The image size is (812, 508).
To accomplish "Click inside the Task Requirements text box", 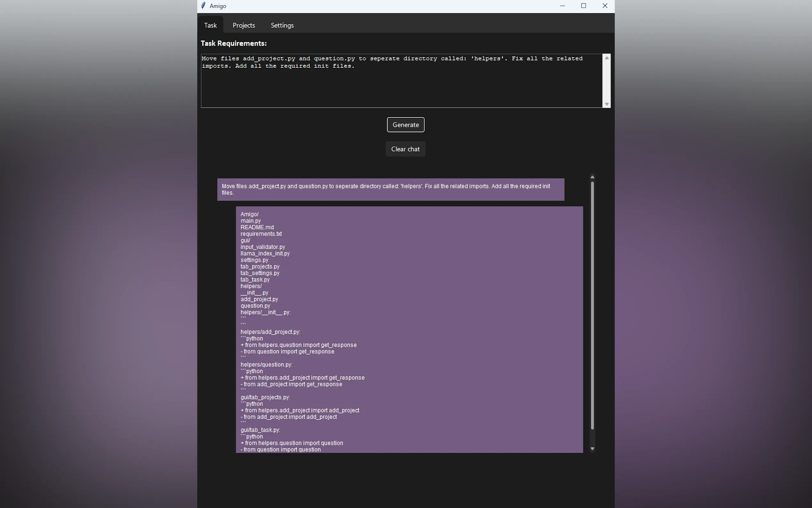I will coord(402,81).
